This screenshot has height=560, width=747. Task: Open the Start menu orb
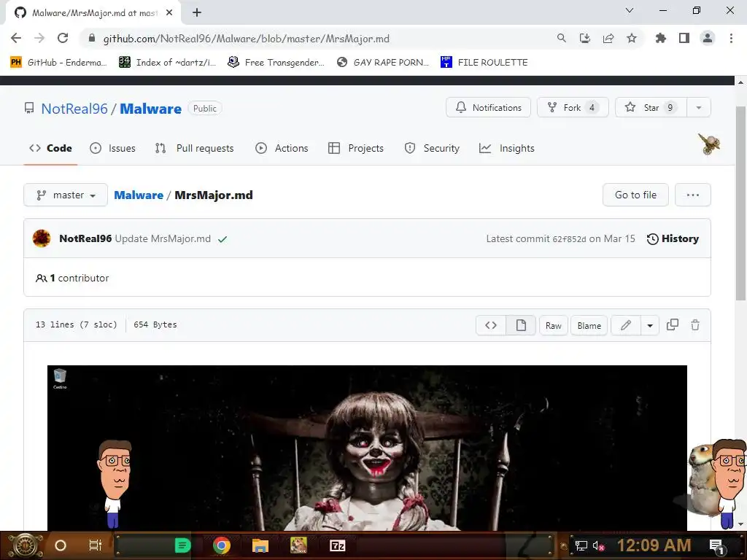click(25, 545)
